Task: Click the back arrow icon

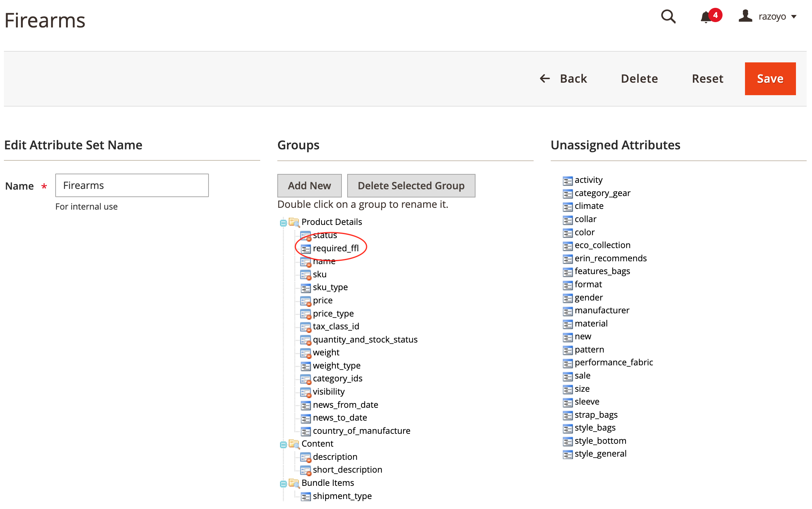Action: click(545, 78)
